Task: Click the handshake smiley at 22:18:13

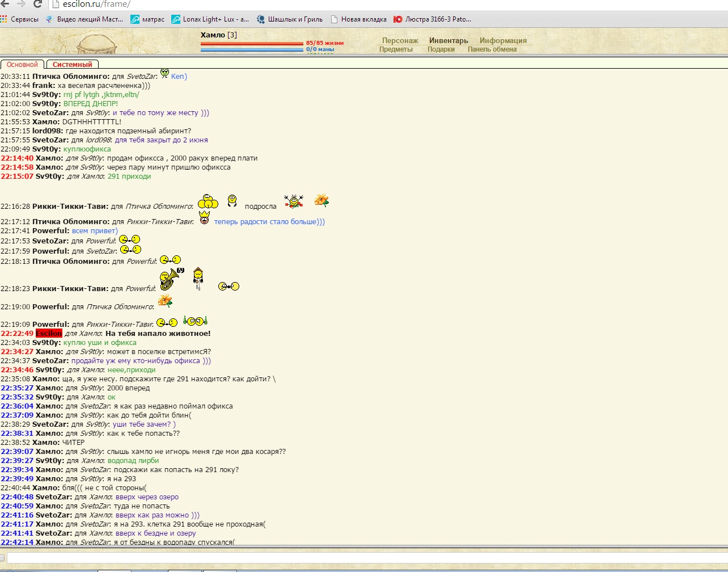Action: pos(170,259)
